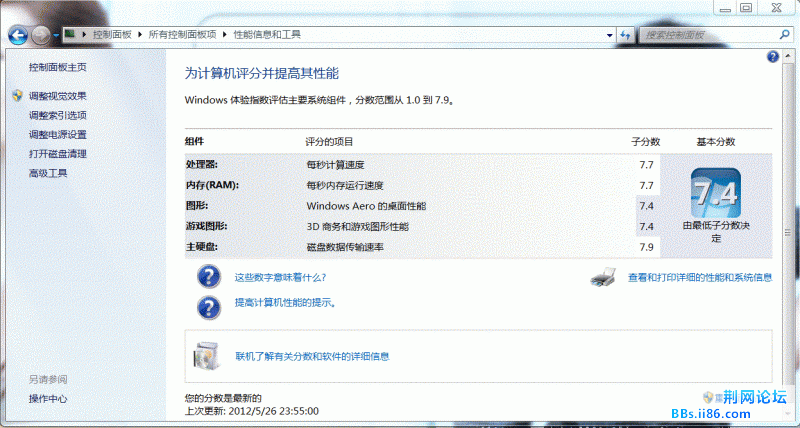Click the 处理器 row label
Viewport: 800px width, 428px height.
point(202,164)
